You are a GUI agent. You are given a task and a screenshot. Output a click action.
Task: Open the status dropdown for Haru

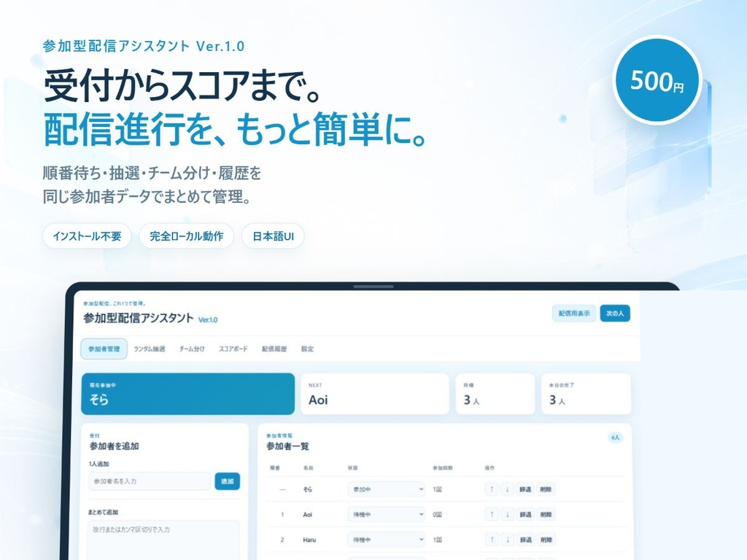(x=387, y=540)
